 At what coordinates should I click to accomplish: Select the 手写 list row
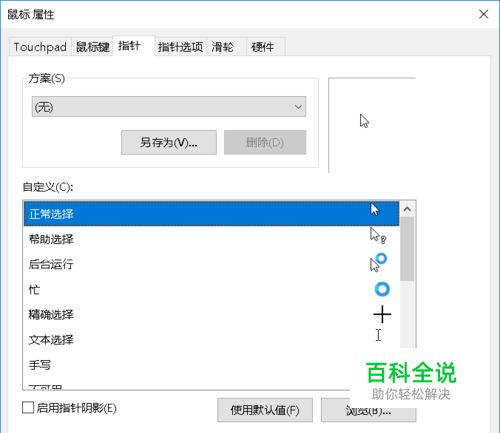[211, 365]
